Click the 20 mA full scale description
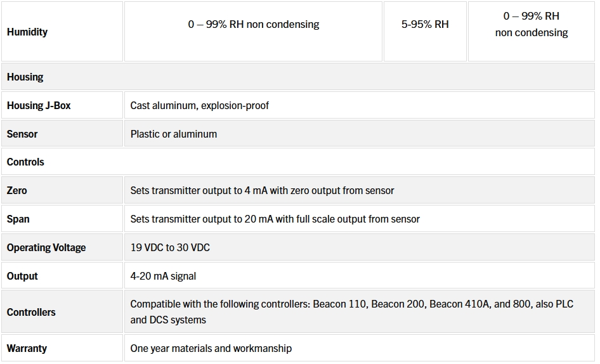This screenshot has width=600, height=364. pos(275,219)
